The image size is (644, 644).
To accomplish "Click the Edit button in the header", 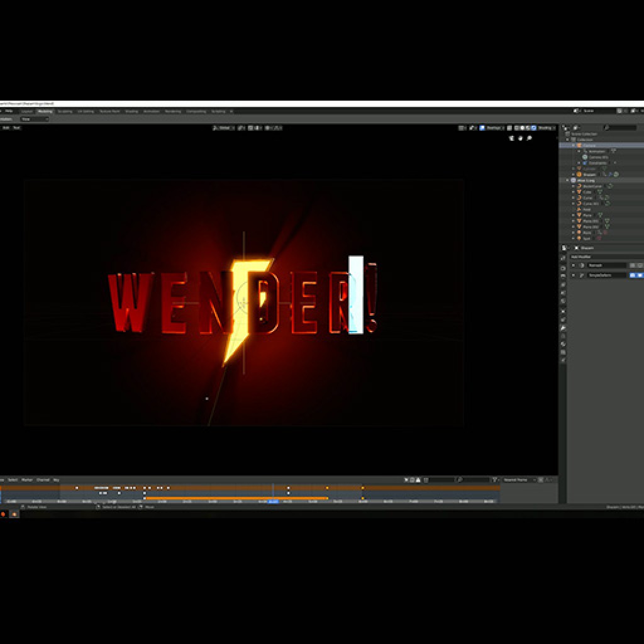I will point(7,128).
